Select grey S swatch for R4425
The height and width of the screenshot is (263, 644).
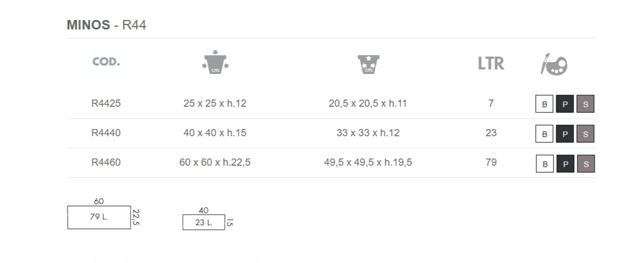pyautogui.click(x=586, y=104)
